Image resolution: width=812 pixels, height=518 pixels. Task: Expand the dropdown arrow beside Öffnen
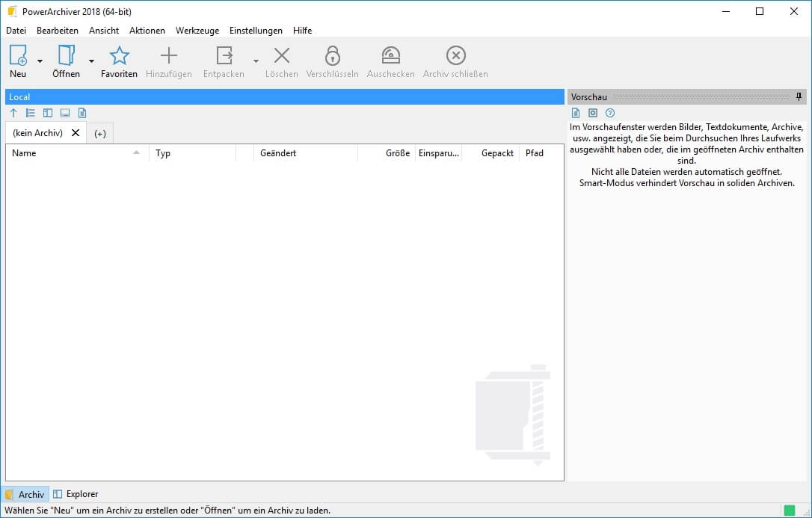coord(91,61)
